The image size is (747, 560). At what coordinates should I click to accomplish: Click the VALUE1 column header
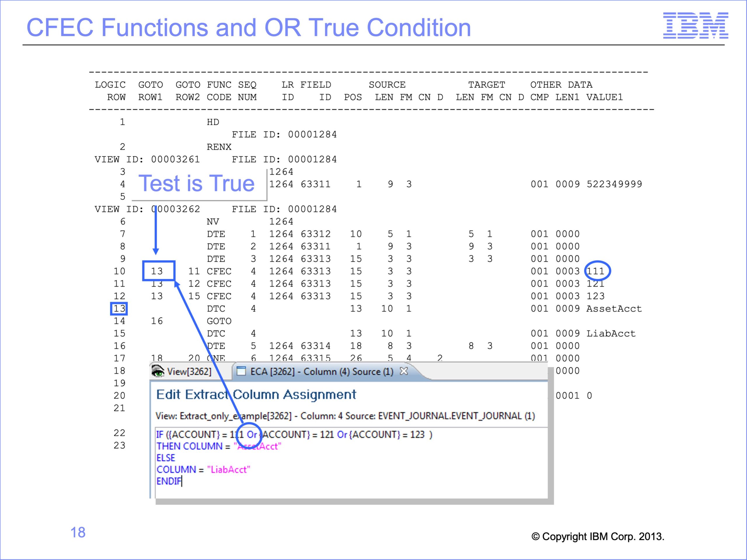(x=605, y=97)
